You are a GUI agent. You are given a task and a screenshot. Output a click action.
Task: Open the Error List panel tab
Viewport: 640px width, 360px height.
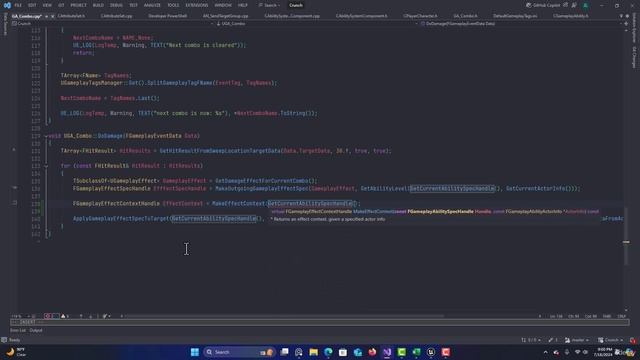point(18,330)
